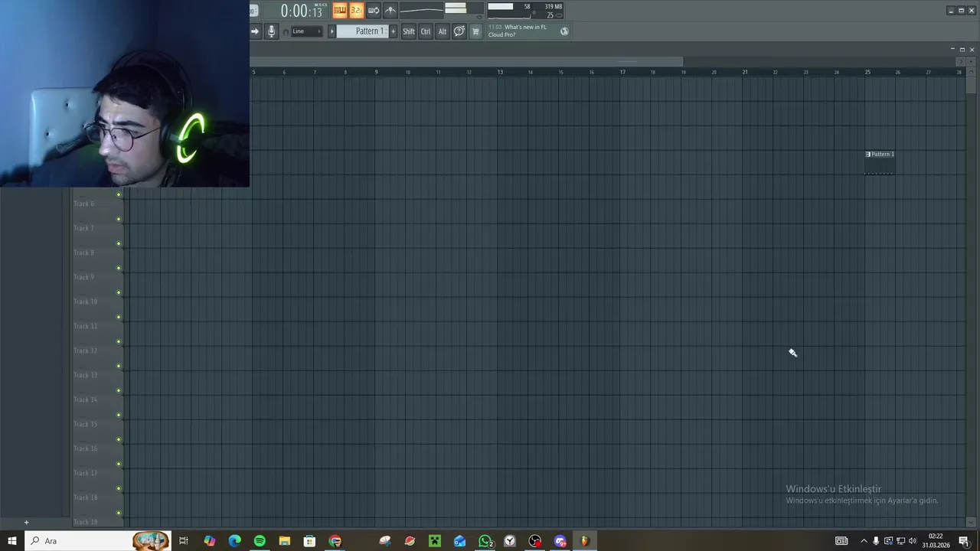Toggle the loop recording icon

[x=374, y=10]
